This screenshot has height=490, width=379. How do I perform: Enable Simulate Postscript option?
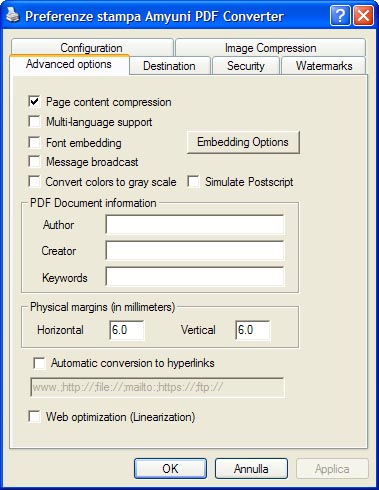click(x=193, y=182)
